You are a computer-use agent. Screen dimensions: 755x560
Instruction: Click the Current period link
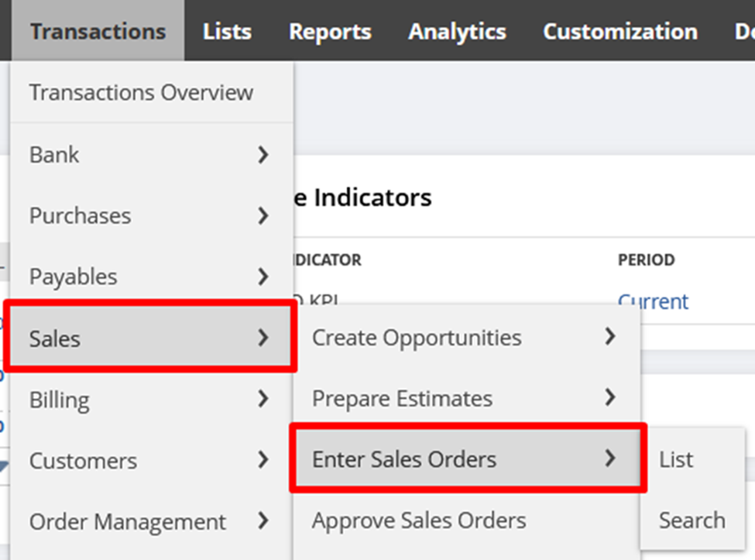click(x=653, y=301)
